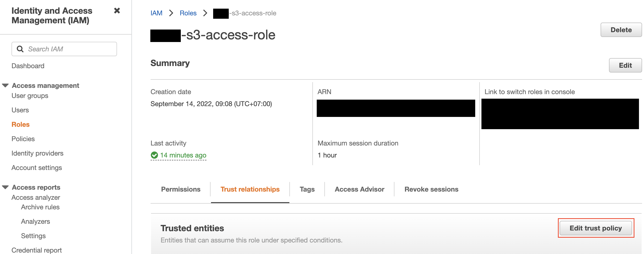The width and height of the screenshot is (644, 254).
Task: Select the Revoke sessions tab
Action: tap(431, 189)
